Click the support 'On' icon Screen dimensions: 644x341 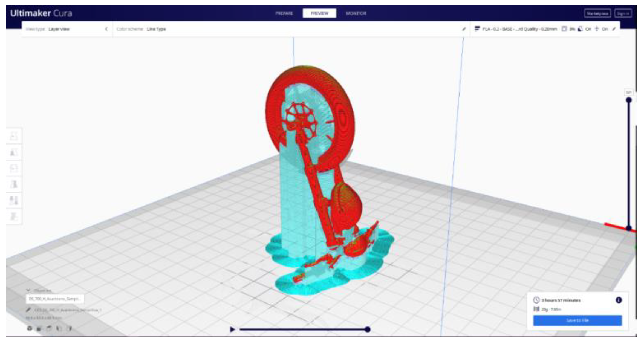(x=580, y=29)
